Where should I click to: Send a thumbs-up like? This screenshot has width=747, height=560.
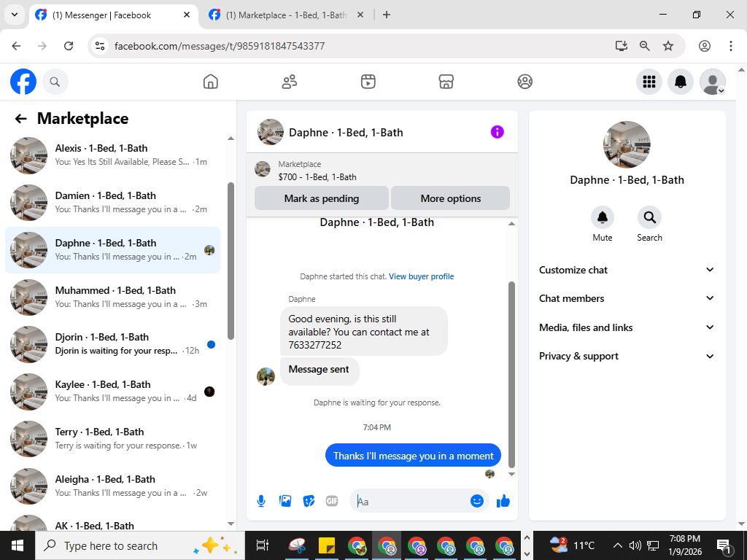coord(503,501)
